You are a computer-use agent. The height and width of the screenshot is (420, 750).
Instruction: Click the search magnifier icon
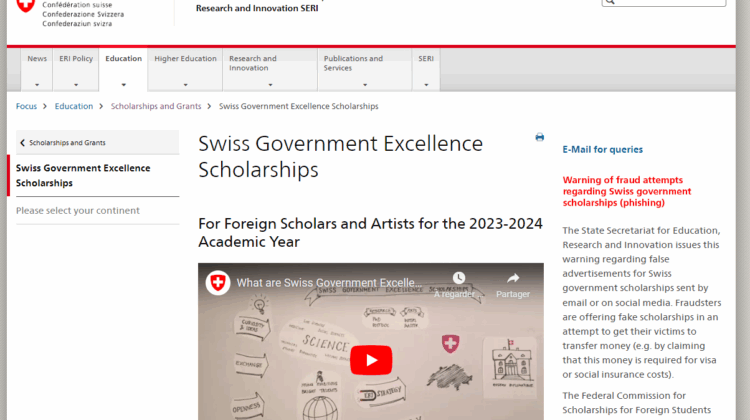609,2
